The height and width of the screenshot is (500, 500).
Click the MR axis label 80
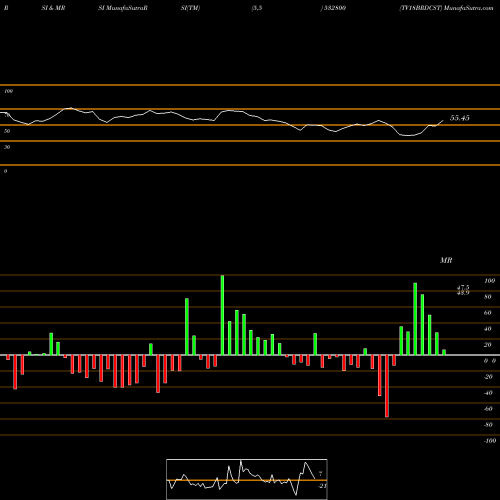click(488, 297)
